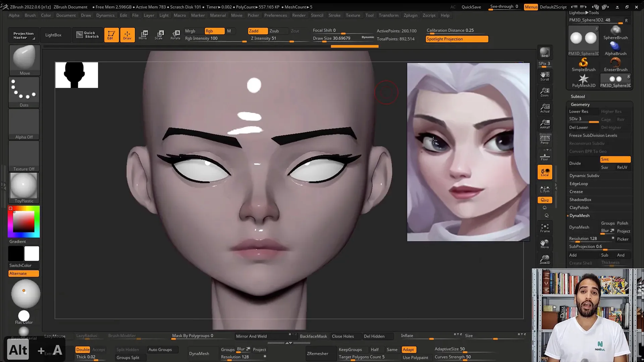Screen dimensions: 644x362
Task: Activate the Scale tool icon
Action: [159, 35]
